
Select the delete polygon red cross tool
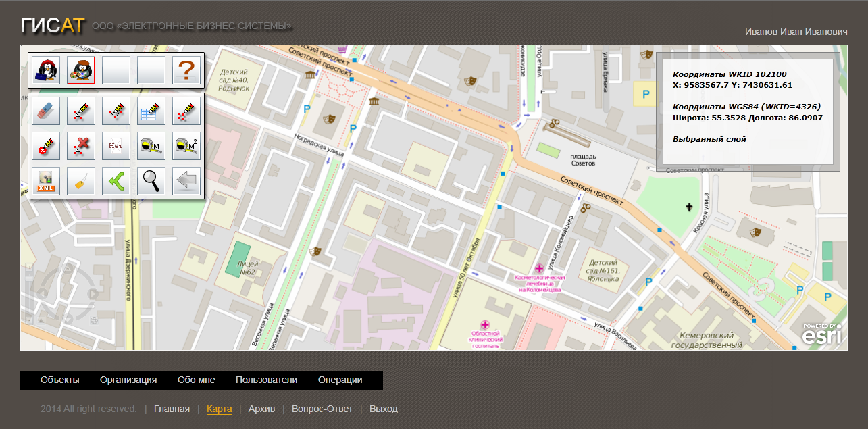point(81,146)
